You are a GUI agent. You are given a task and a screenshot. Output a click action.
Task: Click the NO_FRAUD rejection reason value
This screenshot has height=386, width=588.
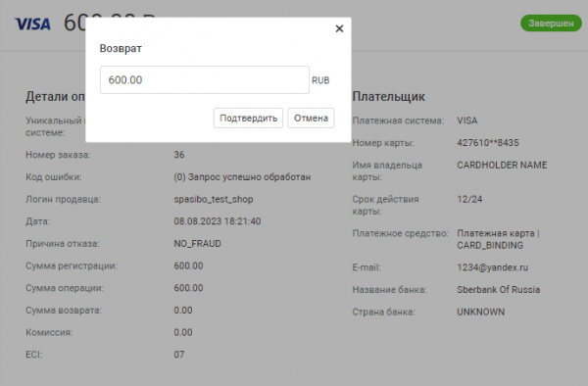click(198, 244)
